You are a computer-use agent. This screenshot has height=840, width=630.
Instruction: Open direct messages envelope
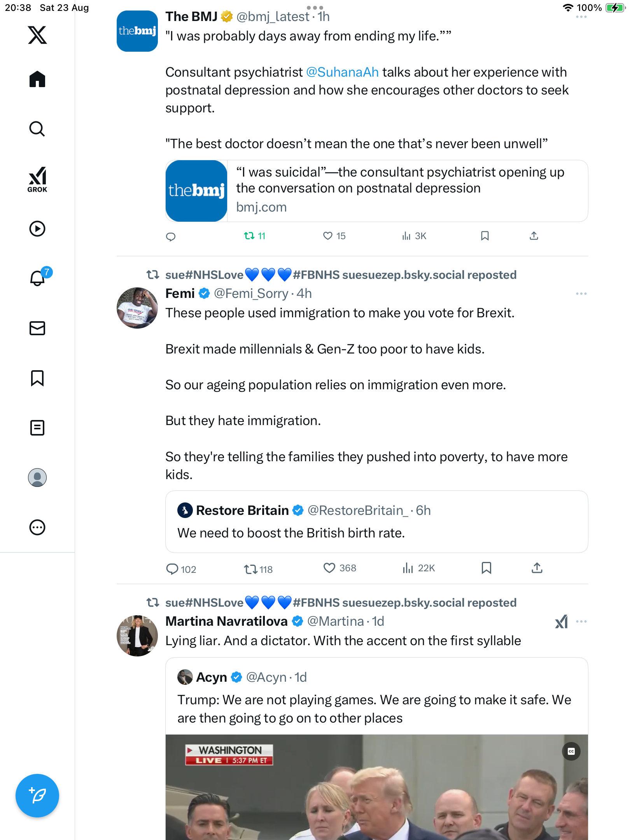coord(37,328)
